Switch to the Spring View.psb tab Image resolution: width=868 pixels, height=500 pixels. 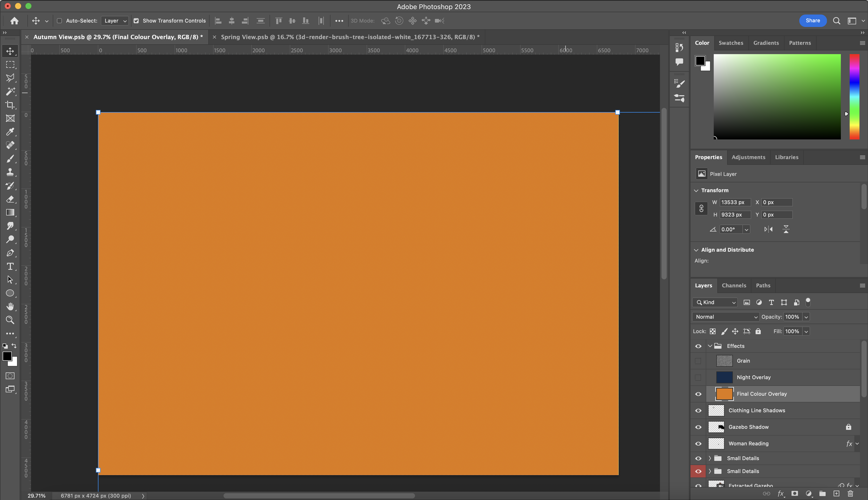pyautogui.click(x=350, y=37)
